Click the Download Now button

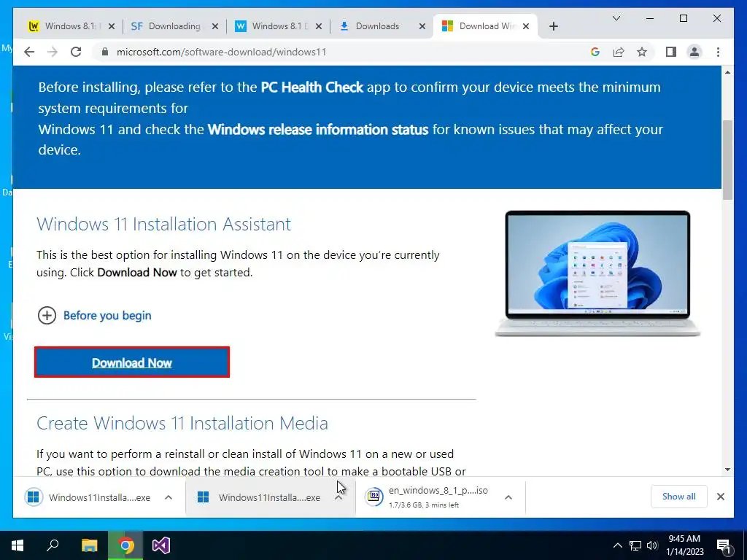point(132,362)
